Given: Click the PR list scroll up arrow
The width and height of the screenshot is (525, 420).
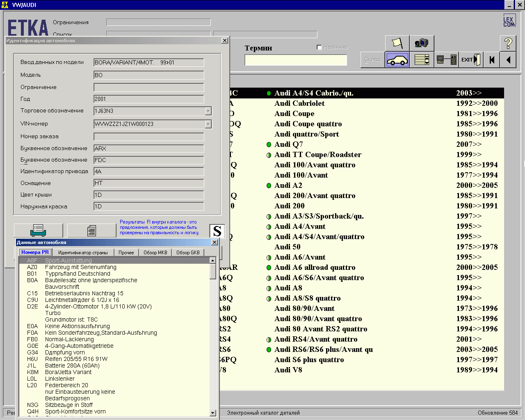Looking at the screenshot, I should tap(212, 260).
